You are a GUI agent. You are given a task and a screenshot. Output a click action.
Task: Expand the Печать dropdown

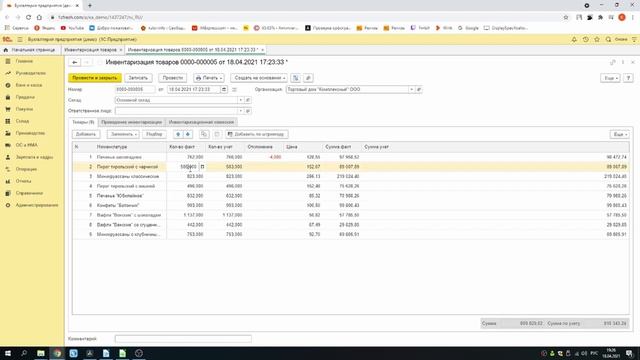pos(209,78)
